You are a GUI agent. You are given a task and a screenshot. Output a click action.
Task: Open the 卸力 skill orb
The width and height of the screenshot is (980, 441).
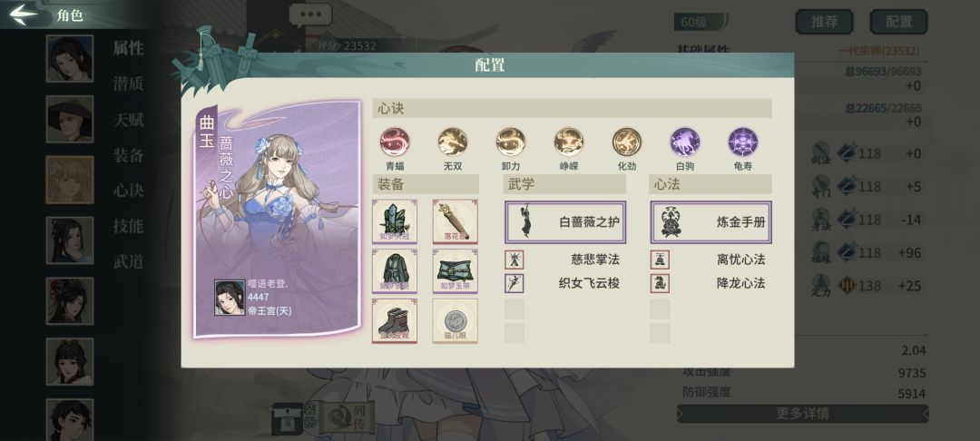point(511,142)
